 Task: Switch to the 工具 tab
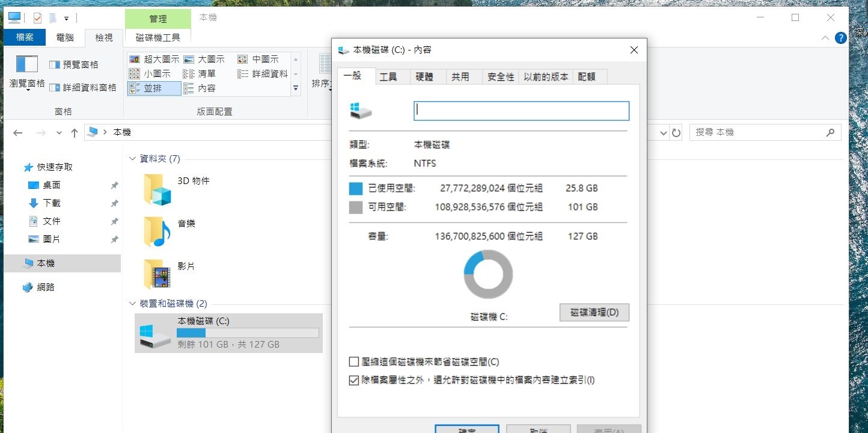388,77
